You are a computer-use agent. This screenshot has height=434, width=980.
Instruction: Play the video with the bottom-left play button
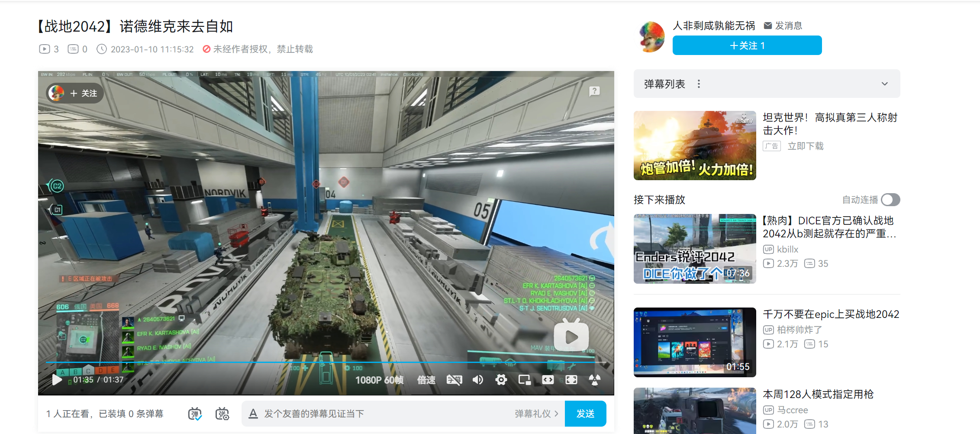[57, 380]
